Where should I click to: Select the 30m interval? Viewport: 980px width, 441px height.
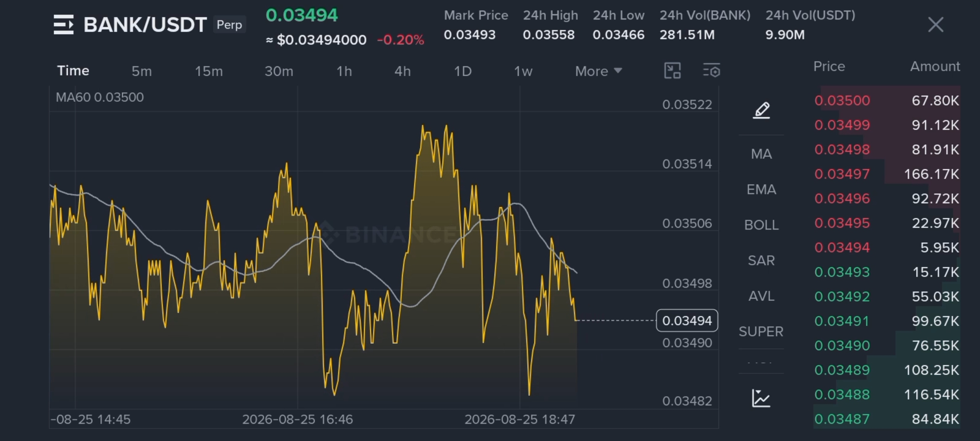(x=279, y=71)
